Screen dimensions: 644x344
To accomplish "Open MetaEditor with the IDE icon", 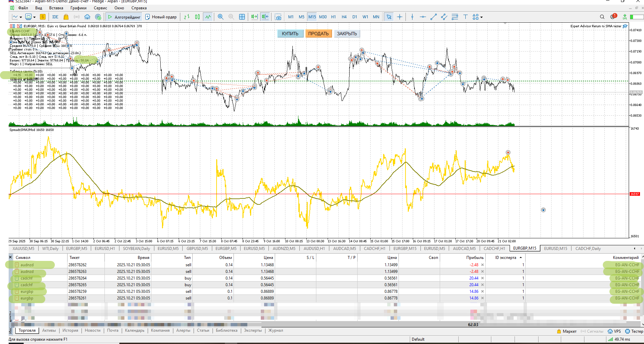I will pos(55,17).
